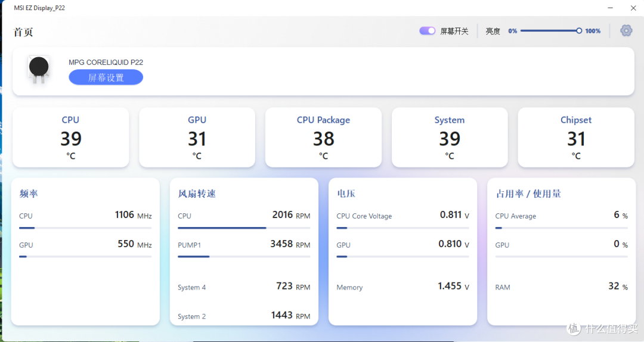
Task: Select the Chipset temperature card
Action: point(576,137)
